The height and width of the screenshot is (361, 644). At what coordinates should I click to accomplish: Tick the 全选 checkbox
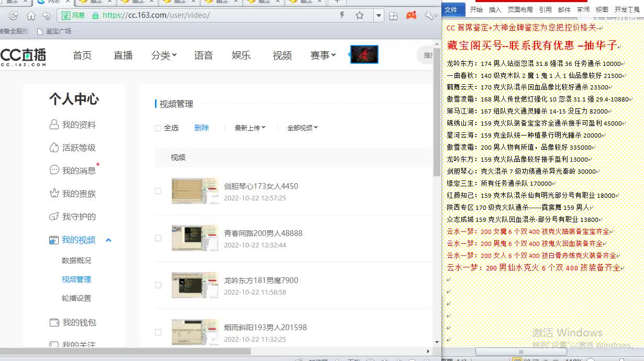[158, 128]
